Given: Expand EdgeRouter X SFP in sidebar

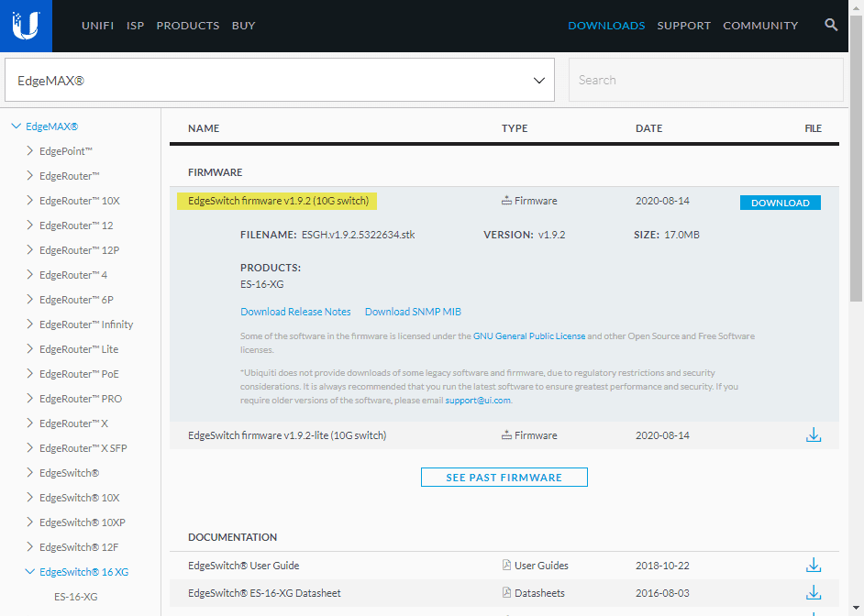Looking at the screenshot, I should click(29, 447).
